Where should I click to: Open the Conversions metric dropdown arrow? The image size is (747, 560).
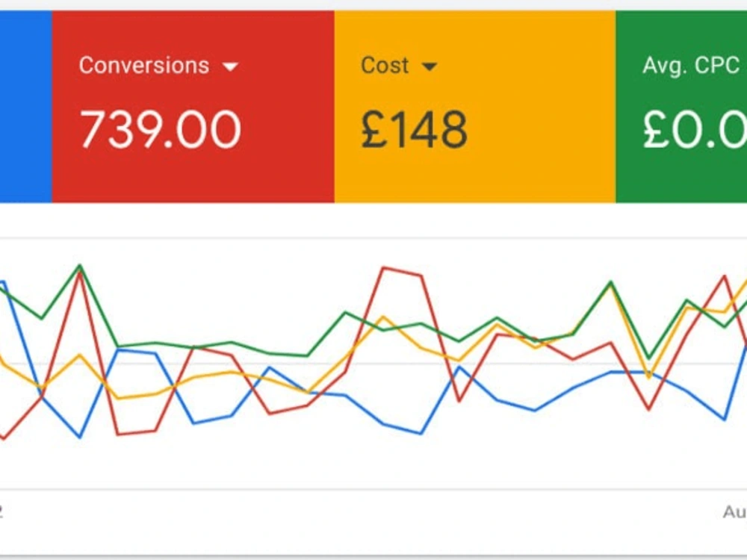tap(231, 66)
